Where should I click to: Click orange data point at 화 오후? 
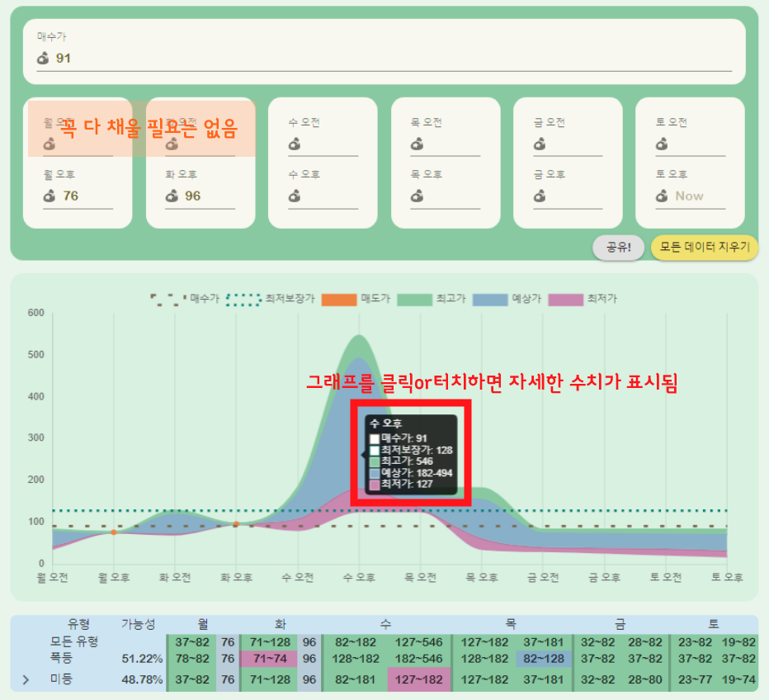pyautogui.click(x=236, y=524)
